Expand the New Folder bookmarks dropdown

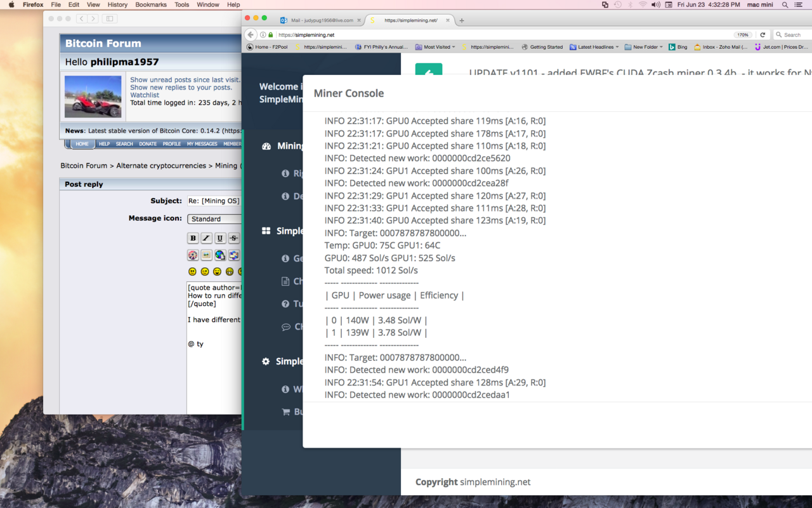coord(644,47)
